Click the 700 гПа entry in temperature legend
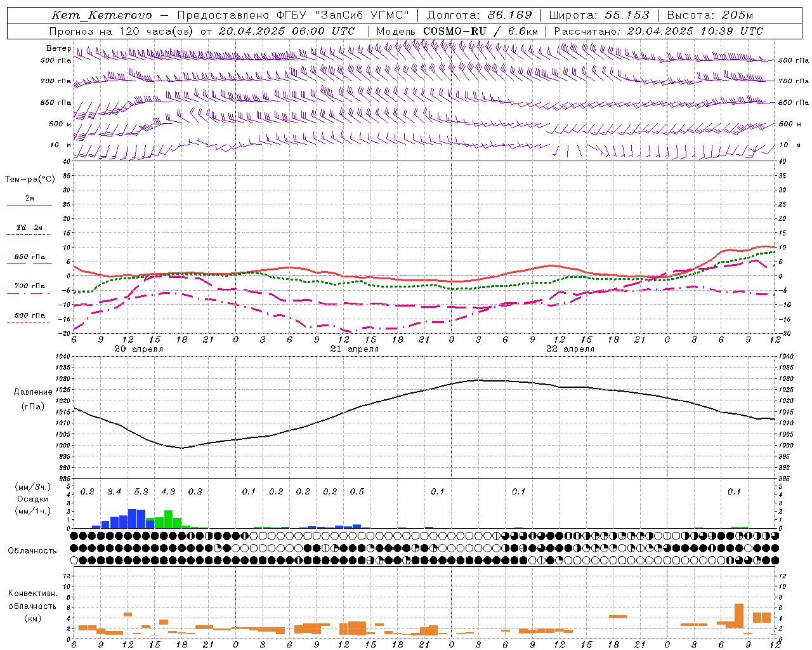The height and width of the screenshot is (650, 812). pos(30,286)
